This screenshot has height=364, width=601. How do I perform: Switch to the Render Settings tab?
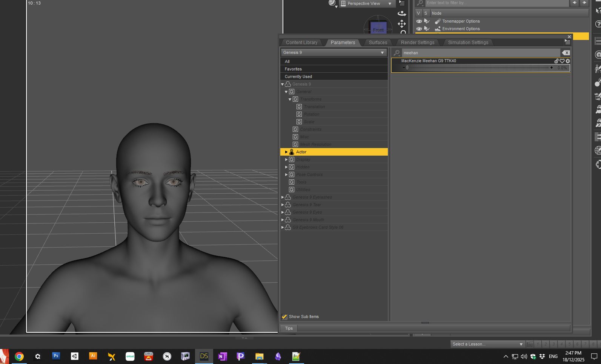[417, 43]
